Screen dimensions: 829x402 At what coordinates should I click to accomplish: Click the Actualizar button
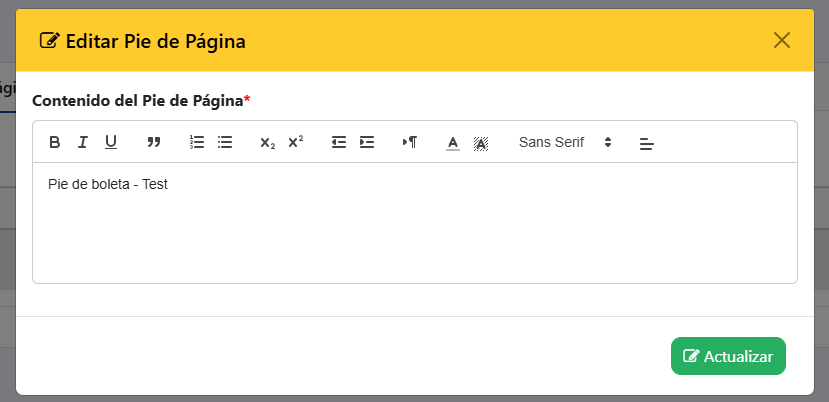pyautogui.click(x=728, y=356)
